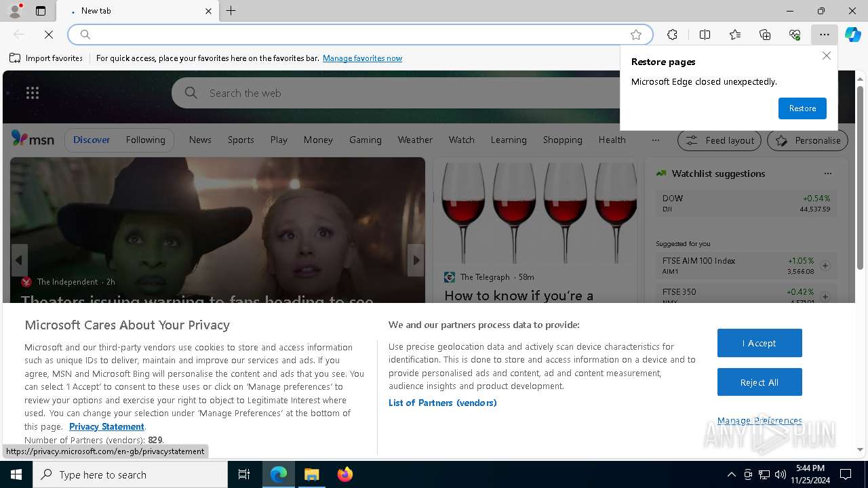Image resolution: width=868 pixels, height=488 pixels.
Task: Select the Discover tab
Action: coord(92,140)
